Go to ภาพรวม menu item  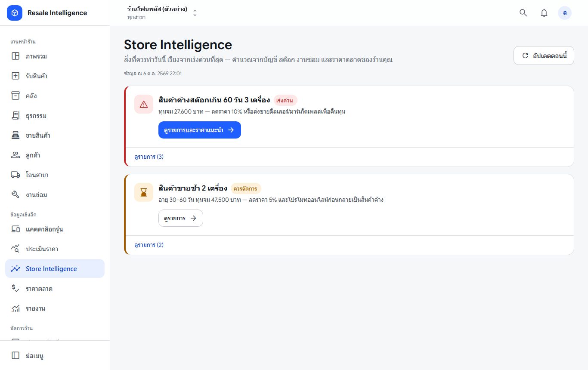click(55, 56)
